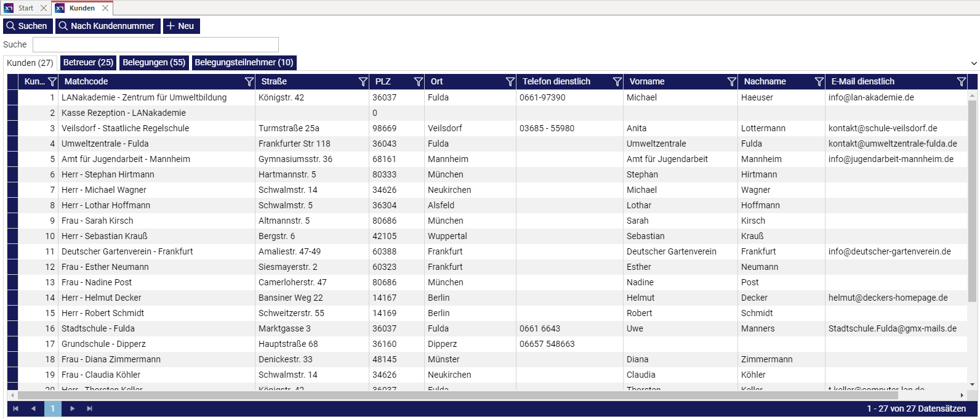Expand the tab strip chevron at right
Viewport: 980px width, 419px height.
[974, 63]
